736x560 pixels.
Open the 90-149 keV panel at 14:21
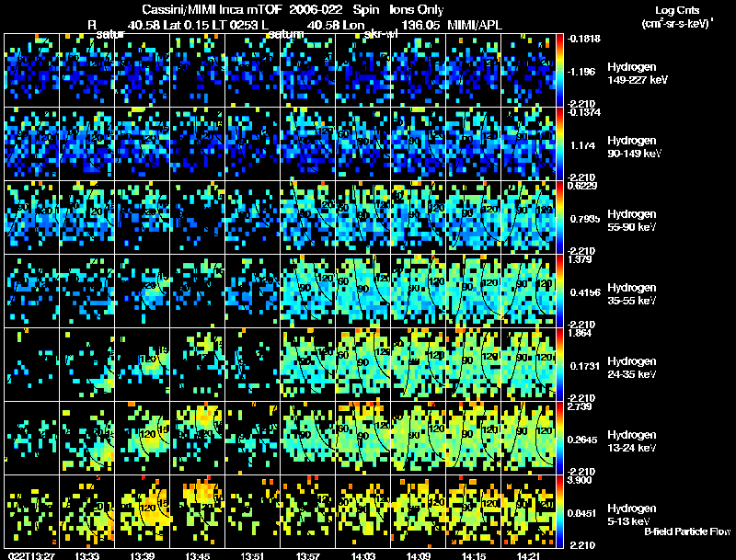pos(528,144)
